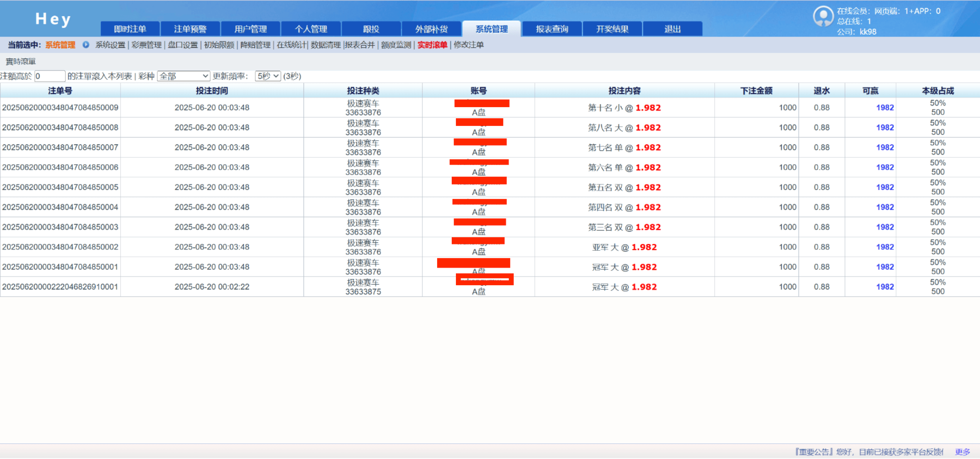Screen dimensions: 980x459
Task: Switch to the 即时注单 tab
Action: pyautogui.click(x=130, y=29)
